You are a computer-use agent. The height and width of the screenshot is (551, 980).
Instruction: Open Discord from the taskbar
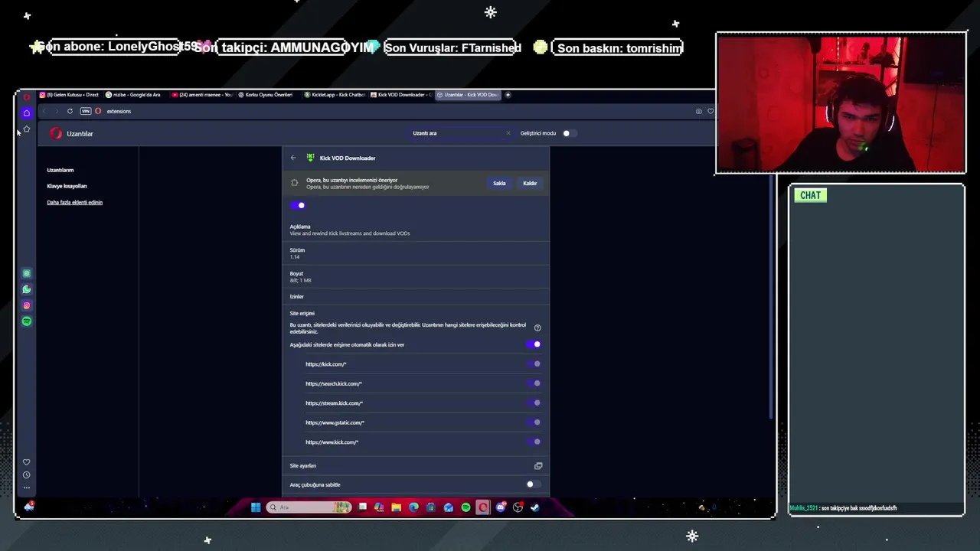501,507
